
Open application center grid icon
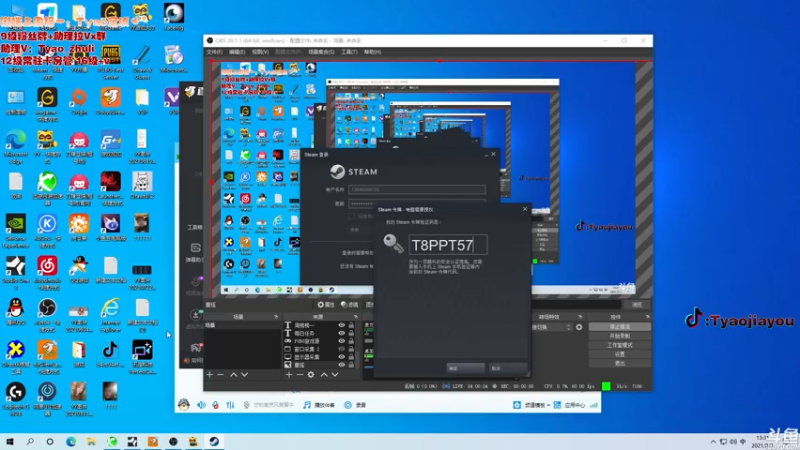click(557, 405)
